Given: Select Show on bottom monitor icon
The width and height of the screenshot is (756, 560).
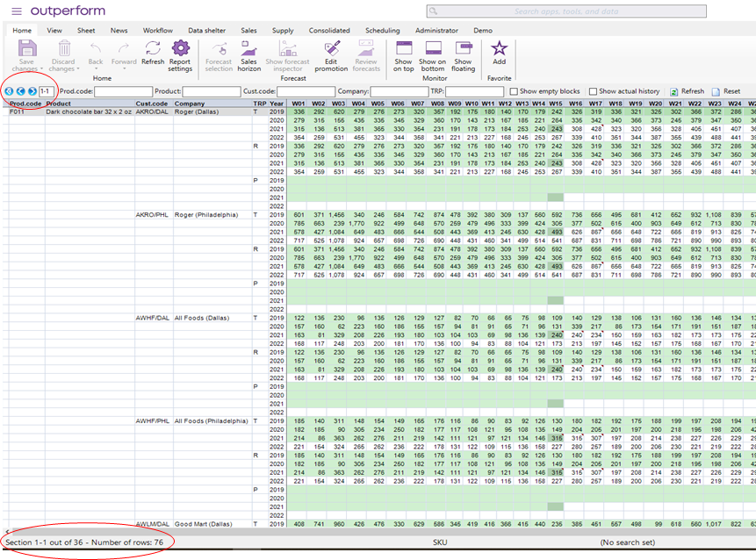Looking at the screenshot, I should tap(432, 49).
